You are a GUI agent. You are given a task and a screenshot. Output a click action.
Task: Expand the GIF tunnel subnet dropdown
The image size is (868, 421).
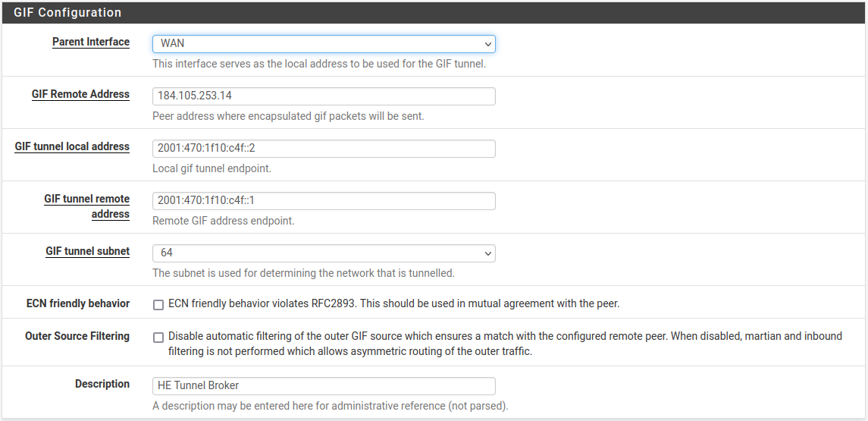point(324,253)
